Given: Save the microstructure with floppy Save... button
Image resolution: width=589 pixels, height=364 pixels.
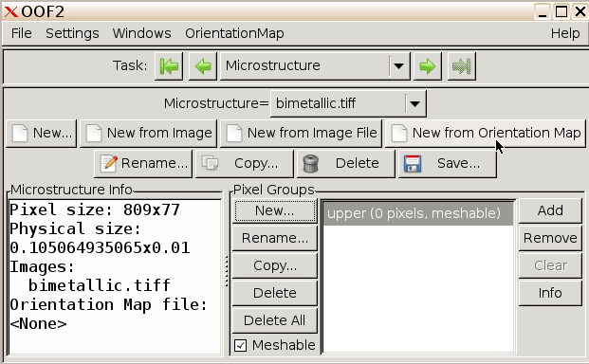Looking at the screenshot, I should click(x=448, y=164).
